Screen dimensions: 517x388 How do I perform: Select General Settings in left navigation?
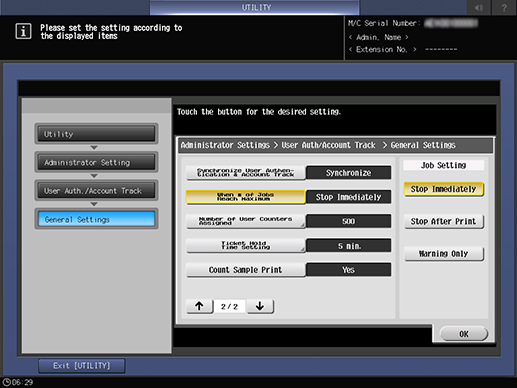(x=96, y=219)
